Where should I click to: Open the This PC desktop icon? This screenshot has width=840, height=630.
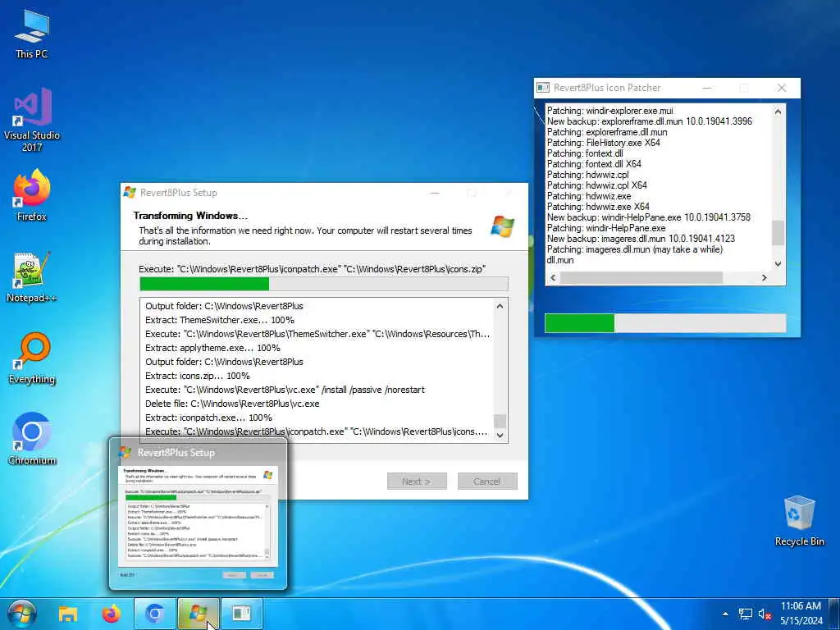pyautogui.click(x=32, y=34)
